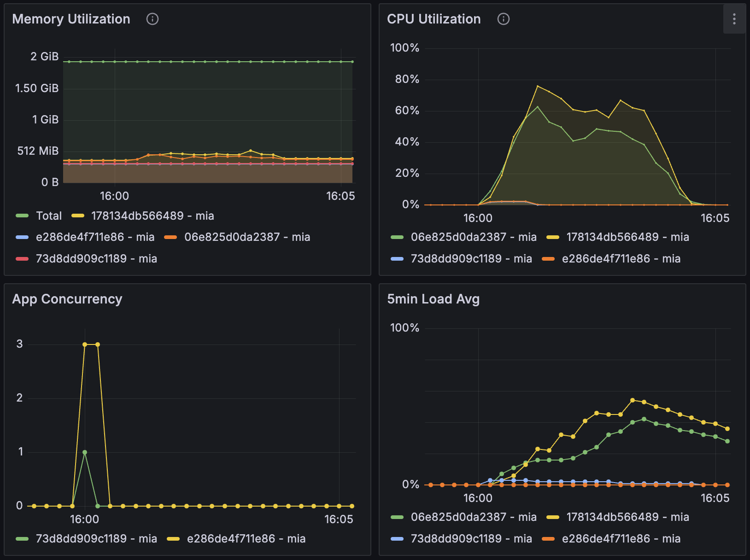
Task: Open the CPU Utilization panel title menu
Action: coord(434,19)
